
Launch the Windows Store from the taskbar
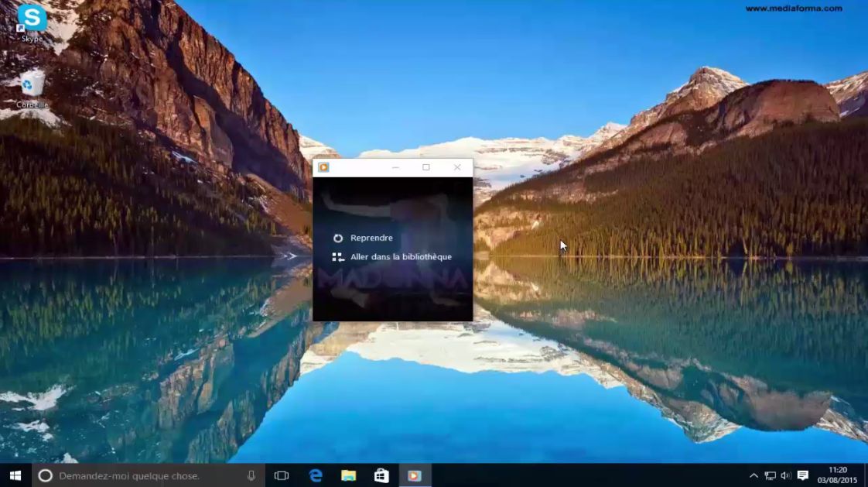pyautogui.click(x=381, y=475)
